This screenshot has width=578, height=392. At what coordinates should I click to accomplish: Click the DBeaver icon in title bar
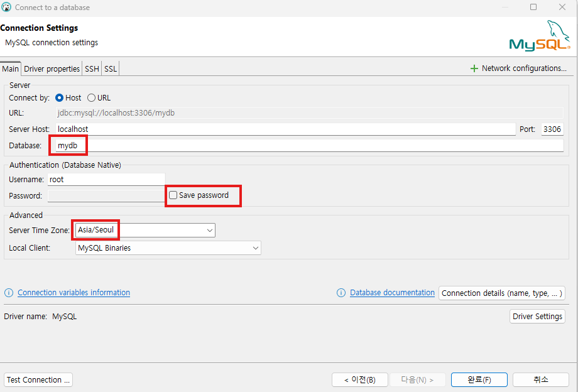pyautogui.click(x=6, y=7)
